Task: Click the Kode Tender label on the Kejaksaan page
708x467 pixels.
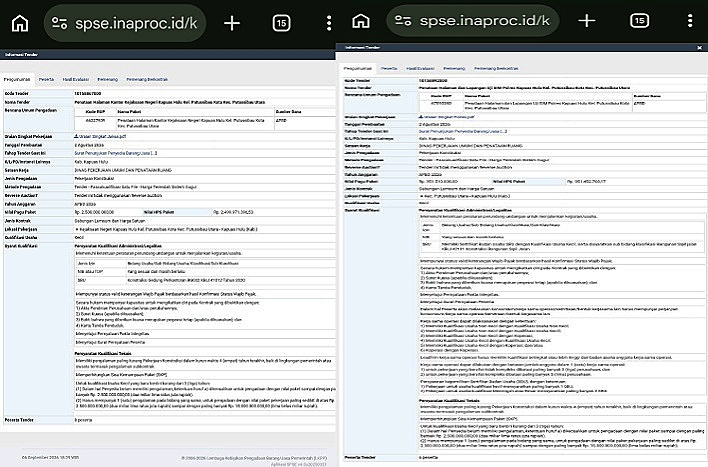Action: click(x=17, y=93)
